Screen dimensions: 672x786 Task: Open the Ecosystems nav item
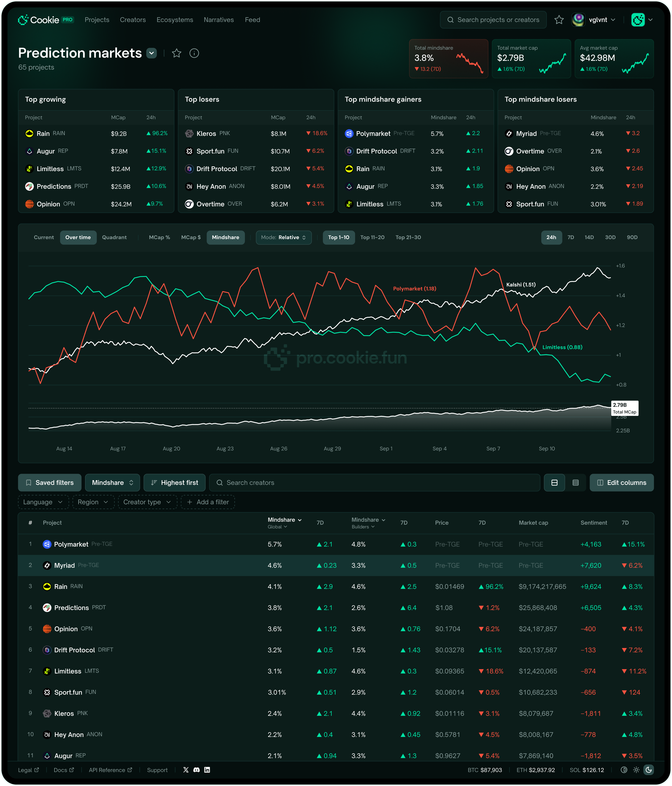click(x=175, y=20)
